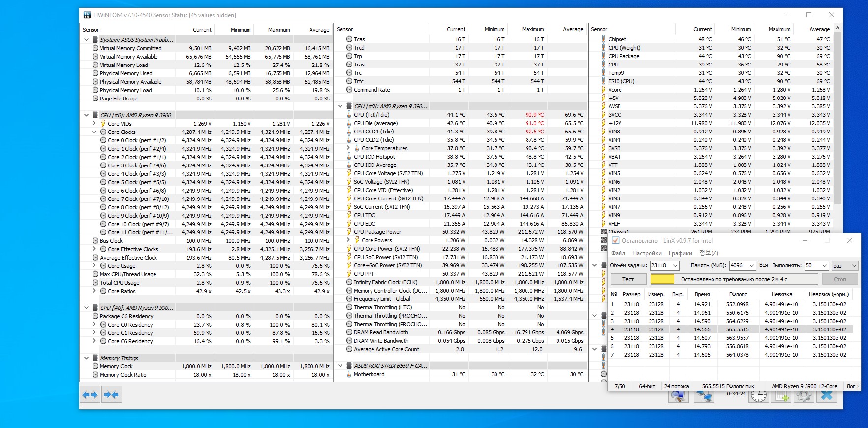Screen dimensions: 868x428
Task: Collapse the Memory Timings group
Action: [87, 358]
